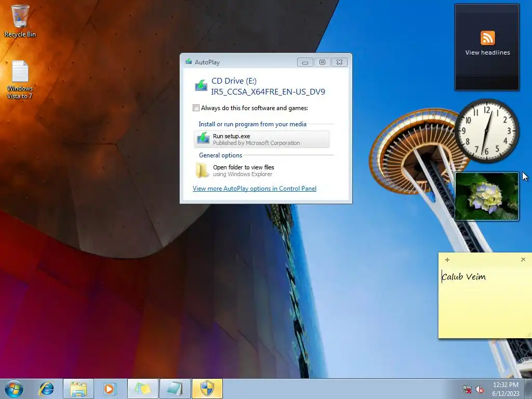Open the Start menu orb

tap(14, 389)
